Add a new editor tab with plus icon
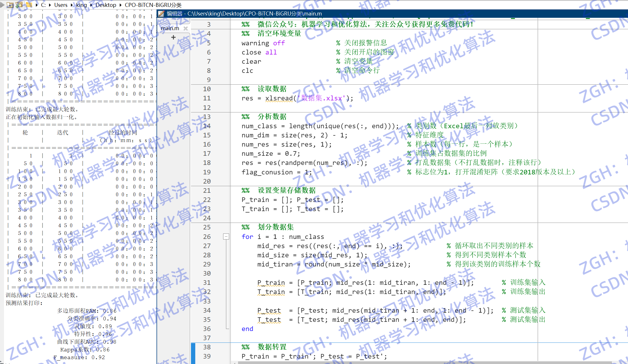Screen dimensions: 628x364 tap(173, 37)
